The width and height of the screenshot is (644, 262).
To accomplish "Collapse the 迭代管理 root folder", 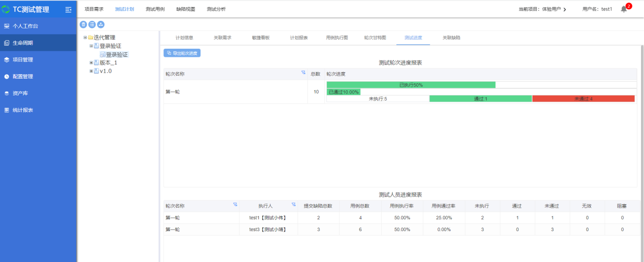I will 85,38.
